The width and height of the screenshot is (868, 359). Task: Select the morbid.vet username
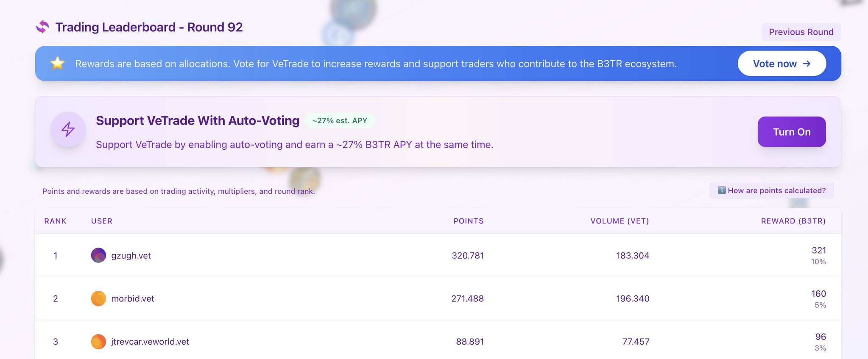pos(133,299)
